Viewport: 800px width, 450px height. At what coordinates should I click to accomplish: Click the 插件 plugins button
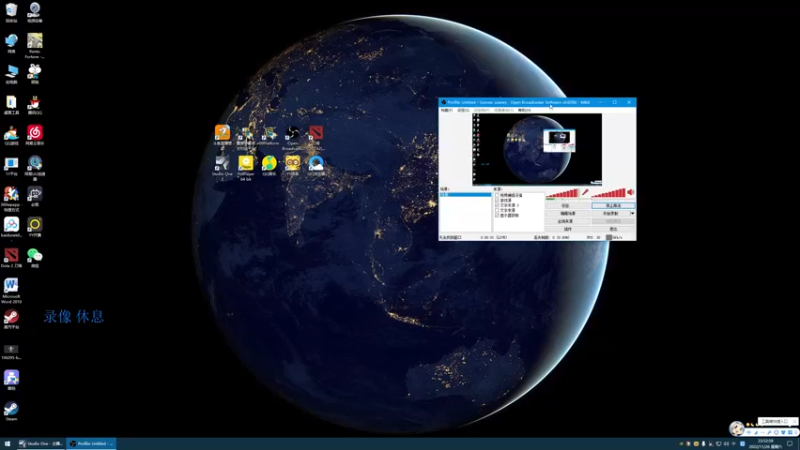tap(567, 229)
